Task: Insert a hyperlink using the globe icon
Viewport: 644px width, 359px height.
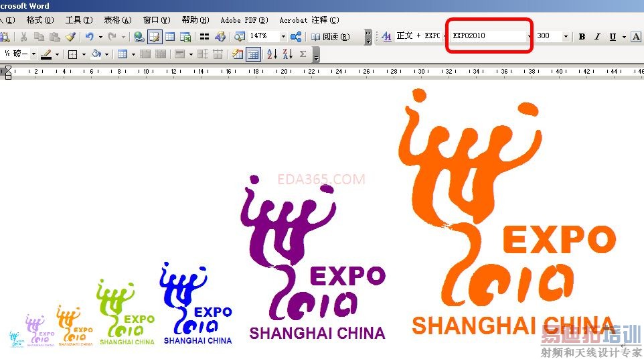Action: (x=139, y=37)
